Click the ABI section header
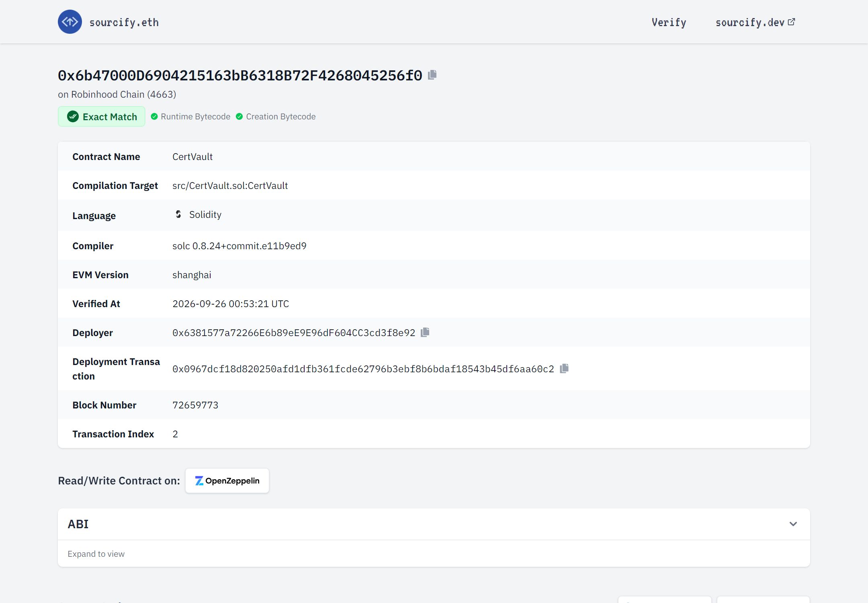Image resolution: width=868 pixels, height=603 pixels. [x=434, y=524]
